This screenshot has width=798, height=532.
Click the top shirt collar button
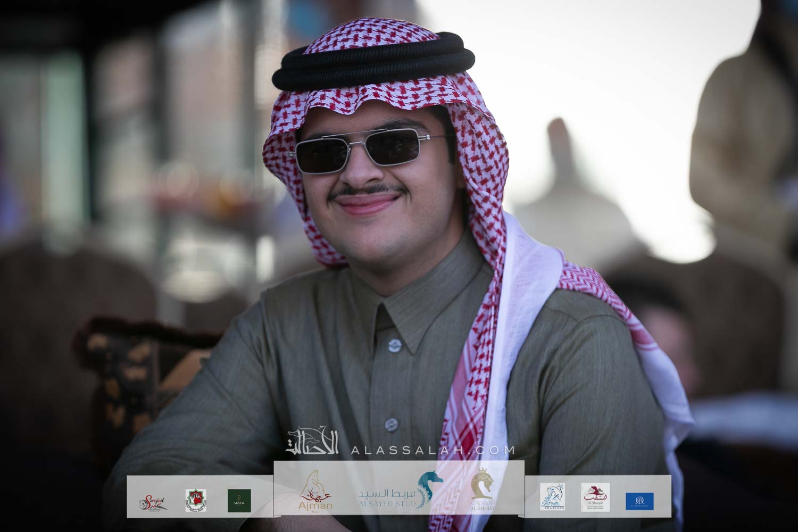tap(394, 345)
